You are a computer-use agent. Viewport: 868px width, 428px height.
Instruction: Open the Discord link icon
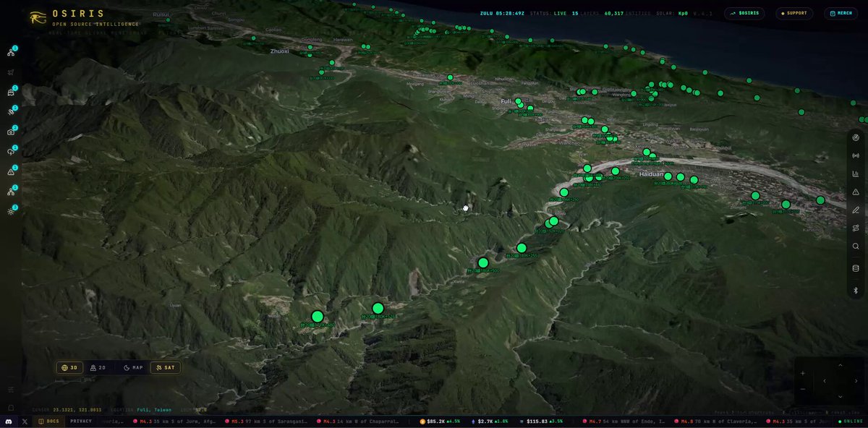click(x=9, y=421)
